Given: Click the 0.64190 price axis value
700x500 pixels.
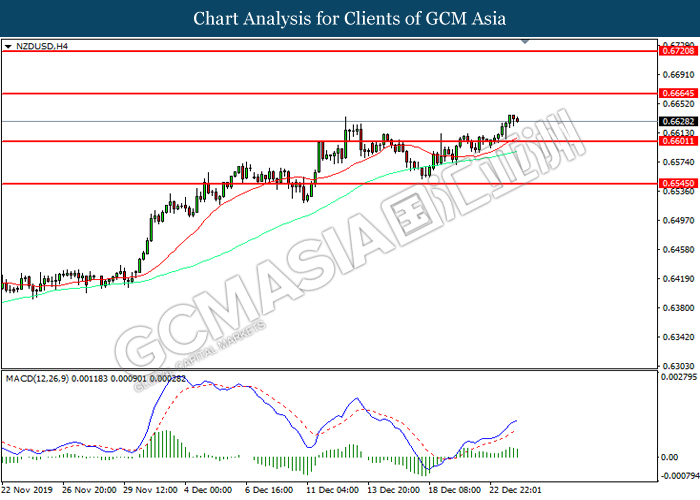Looking at the screenshot, I should 679,279.
